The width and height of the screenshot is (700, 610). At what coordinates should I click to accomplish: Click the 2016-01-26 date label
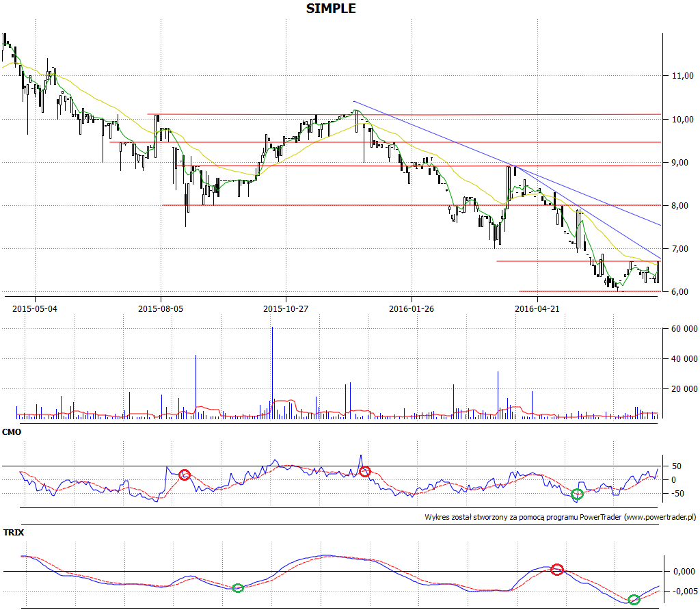click(x=412, y=308)
